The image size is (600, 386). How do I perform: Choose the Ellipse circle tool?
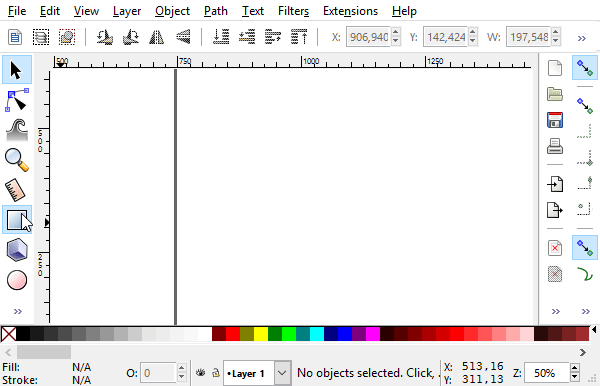pyautogui.click(x=17, y=280)
